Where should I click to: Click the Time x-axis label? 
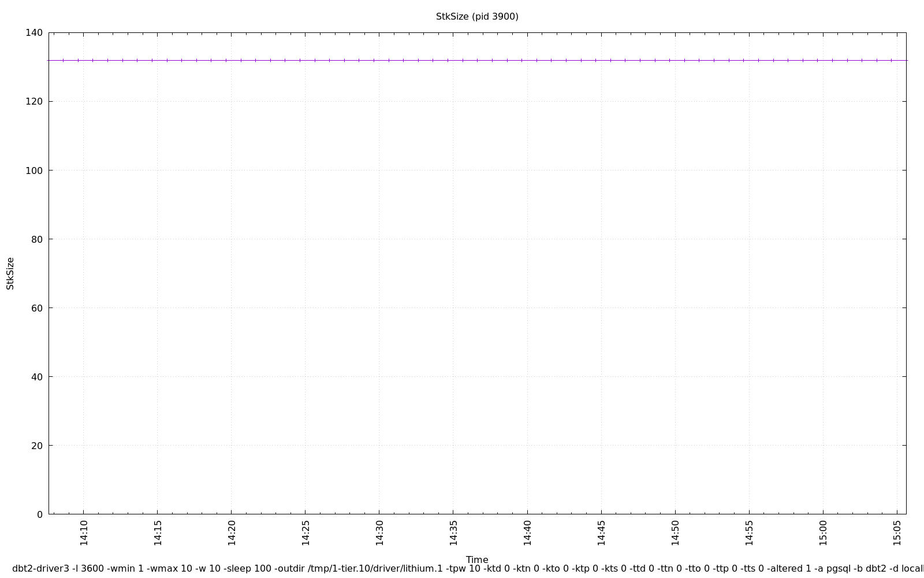pyautogui.click(x=477, y=560)
